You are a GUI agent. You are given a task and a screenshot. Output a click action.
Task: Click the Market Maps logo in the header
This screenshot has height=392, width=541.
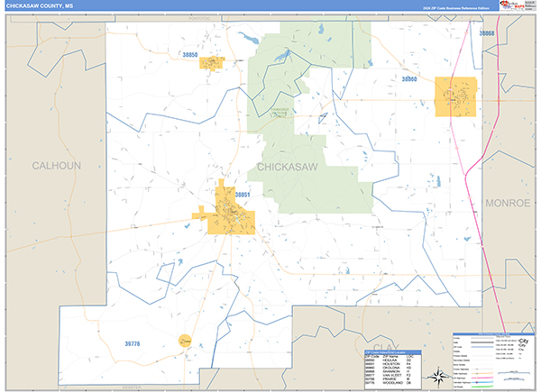(x=512, y=5)
